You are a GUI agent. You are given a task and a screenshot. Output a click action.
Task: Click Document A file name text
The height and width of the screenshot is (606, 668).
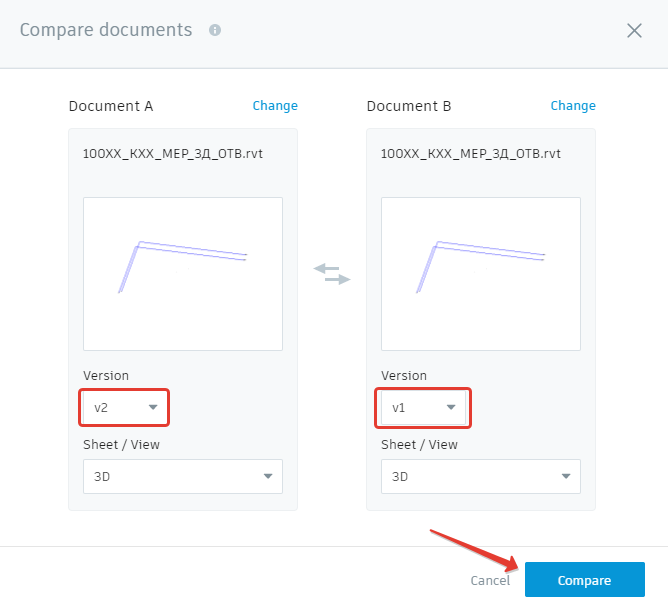(173, 154)
